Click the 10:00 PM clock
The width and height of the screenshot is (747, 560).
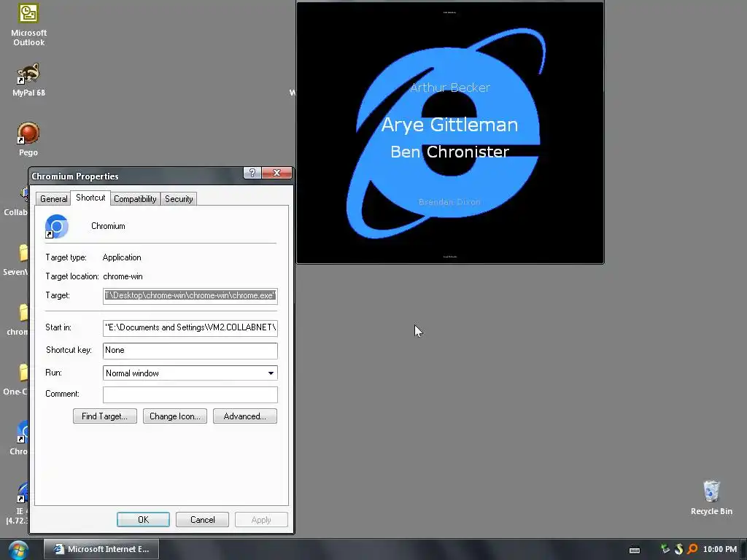pos(719,549)
